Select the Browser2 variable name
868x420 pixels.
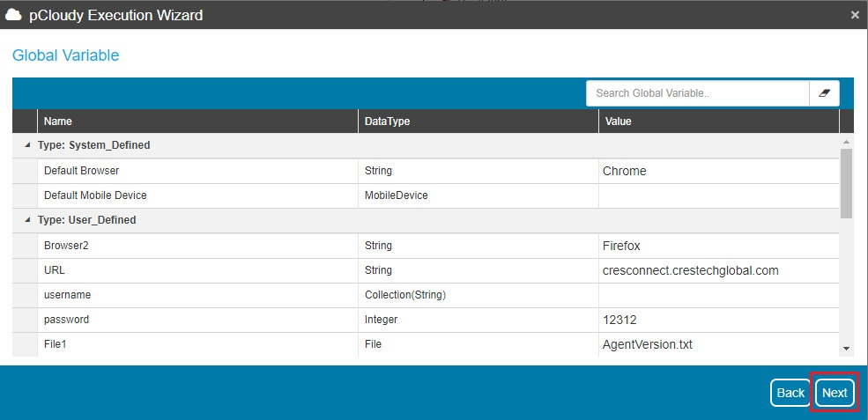point(197,246)
